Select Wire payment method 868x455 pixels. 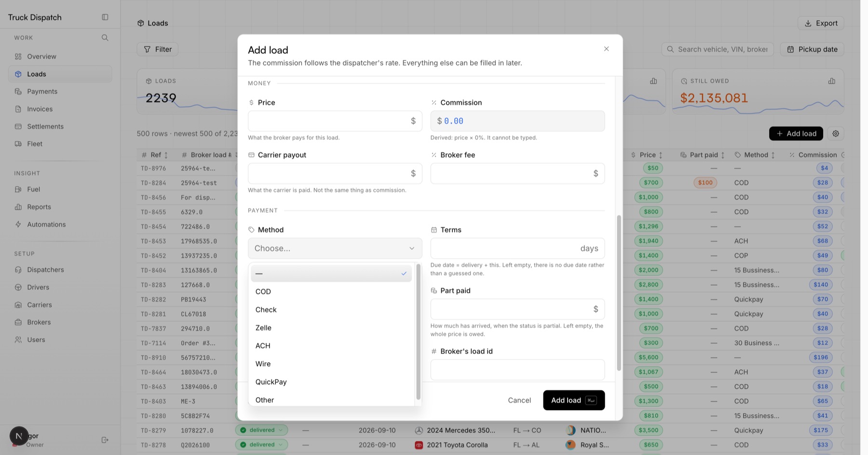(331, 364)
